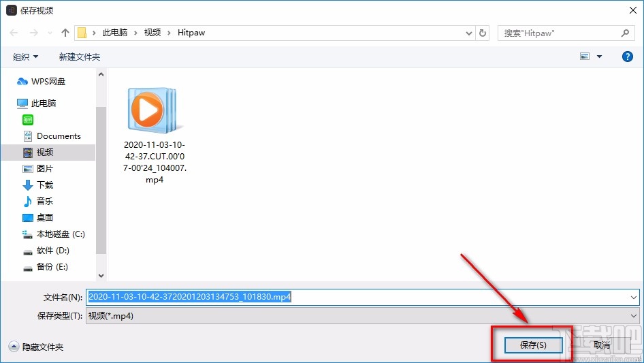
Task: Change view layout icon
Action: click(x=585, y=57)
